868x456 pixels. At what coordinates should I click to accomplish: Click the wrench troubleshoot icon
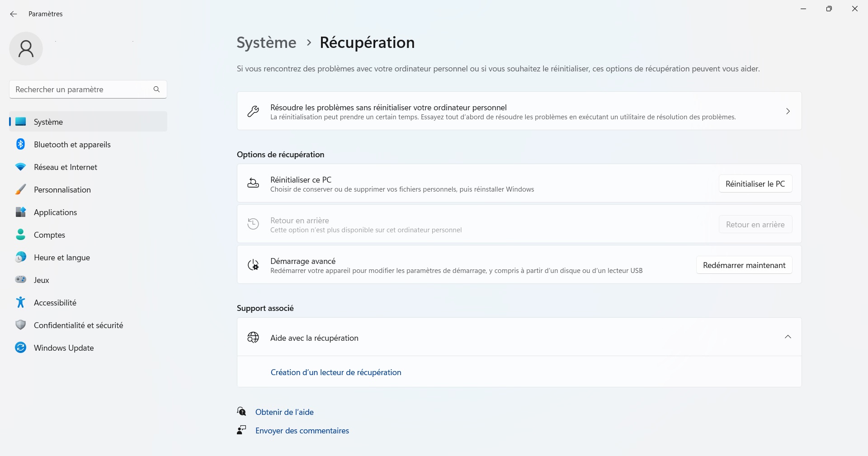[253, 111]
